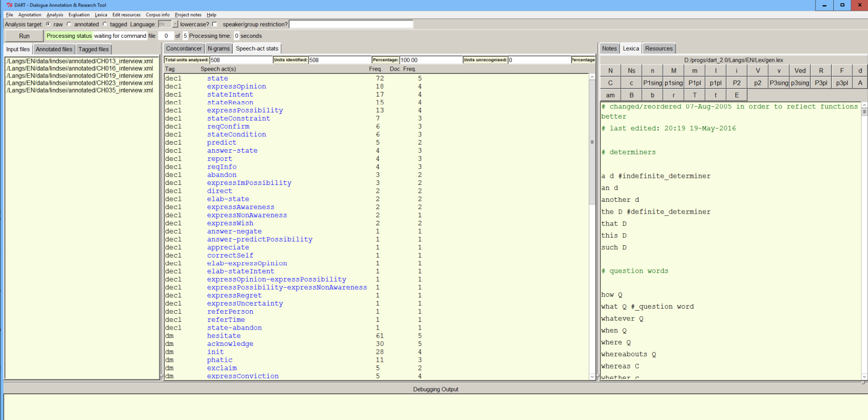Click the expressOpinion speech act link
The image size is (868, 420).
pos(236,86)
